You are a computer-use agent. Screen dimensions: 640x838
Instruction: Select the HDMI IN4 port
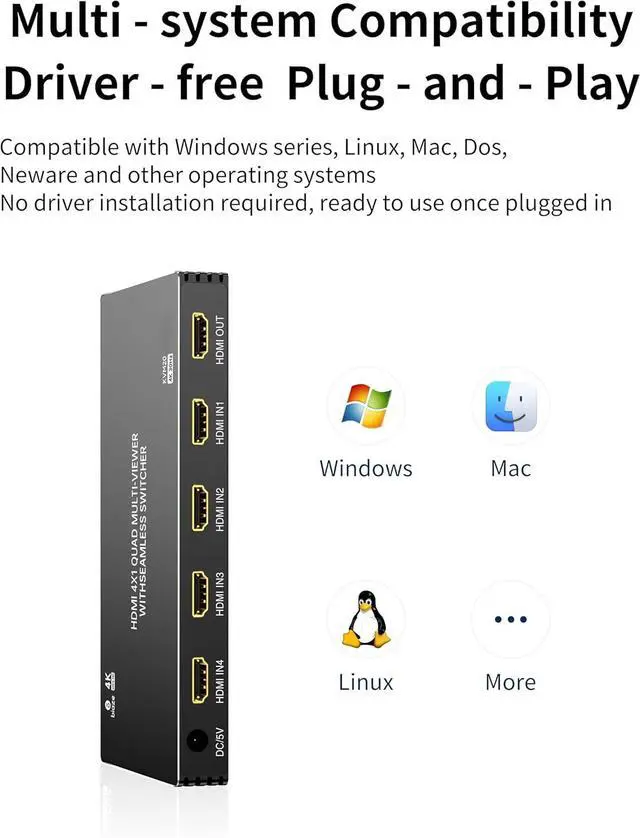(200, 680)
